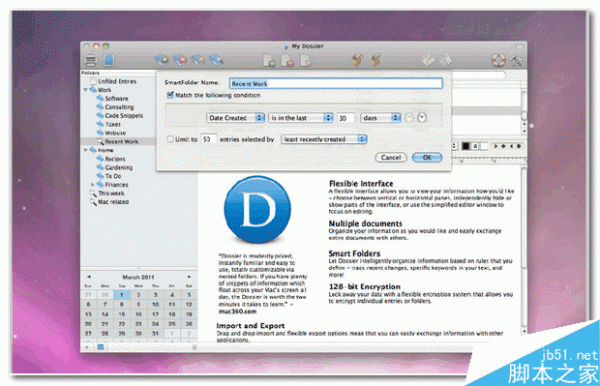Image resolution: width=600 pixels, height=386 pixels.
Task: Click the March 2011 calendar heading
Action: pos(138,277)
